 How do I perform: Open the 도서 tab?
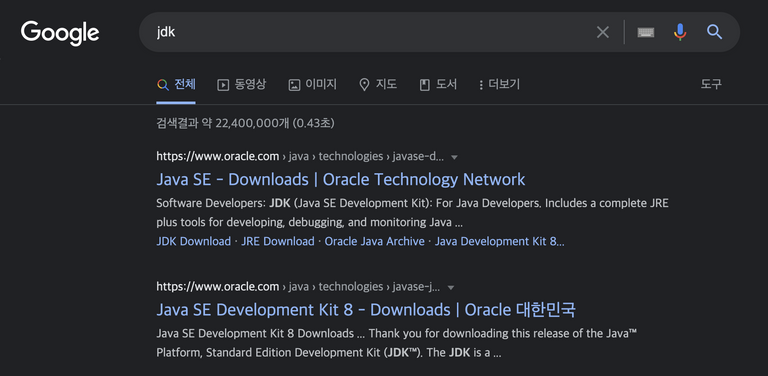[x=438, y=85]
